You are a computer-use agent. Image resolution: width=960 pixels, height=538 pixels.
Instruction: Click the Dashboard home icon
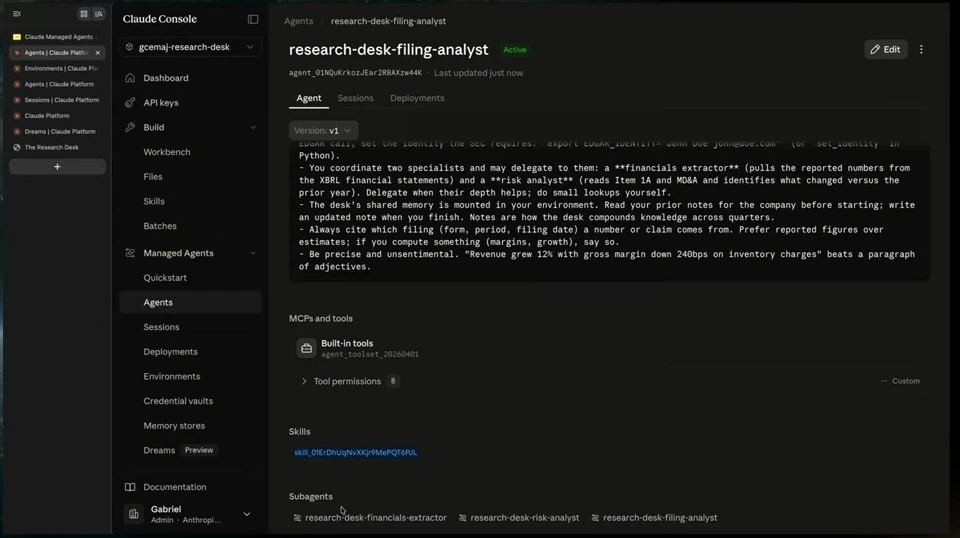coord(130,78)
